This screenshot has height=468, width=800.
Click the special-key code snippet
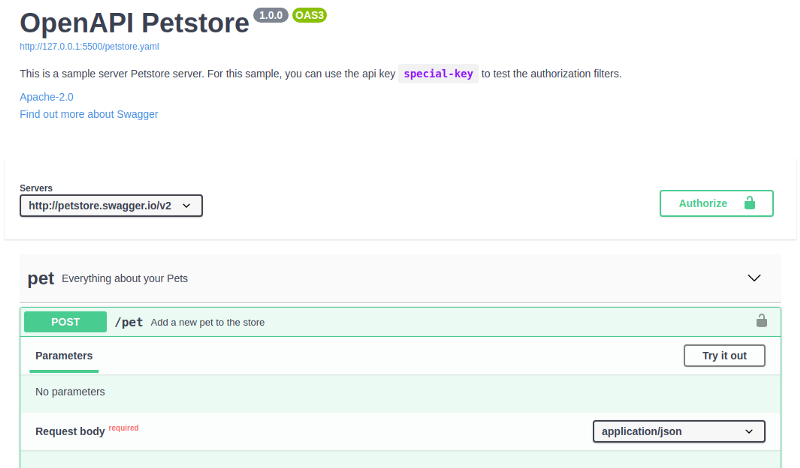[x=438, y=73]
